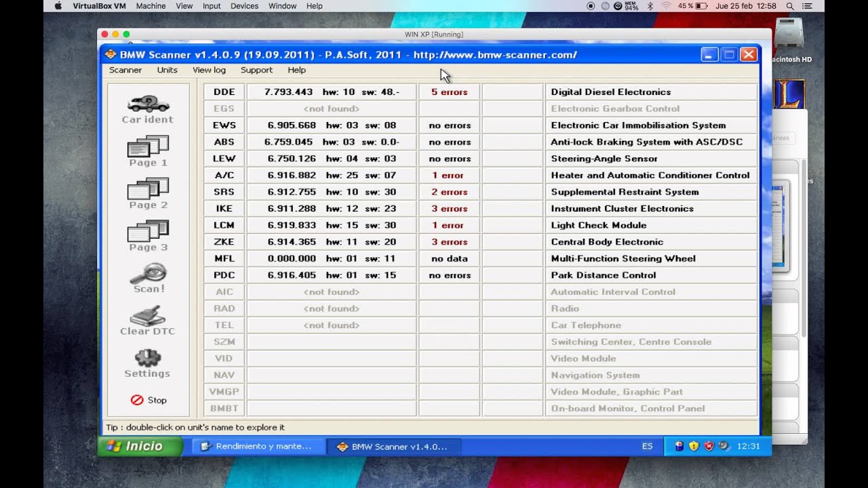The image size is (868, 488).
Task: Open Page 1 in sidebar
Action: [x=148, y=151]
